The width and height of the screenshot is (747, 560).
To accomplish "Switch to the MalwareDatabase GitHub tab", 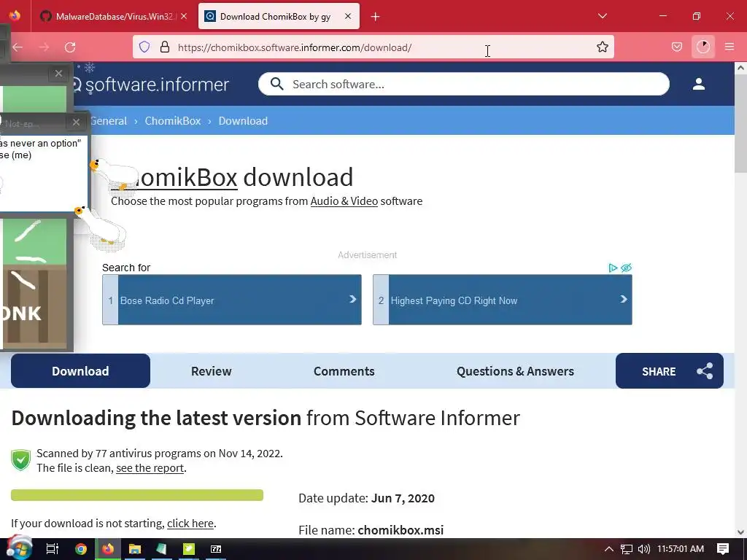I will point(113,16).
